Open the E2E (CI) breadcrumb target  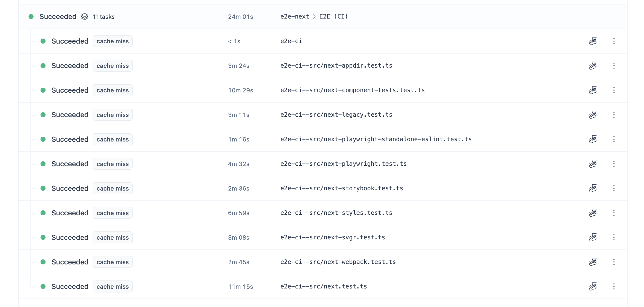[334, 17]
